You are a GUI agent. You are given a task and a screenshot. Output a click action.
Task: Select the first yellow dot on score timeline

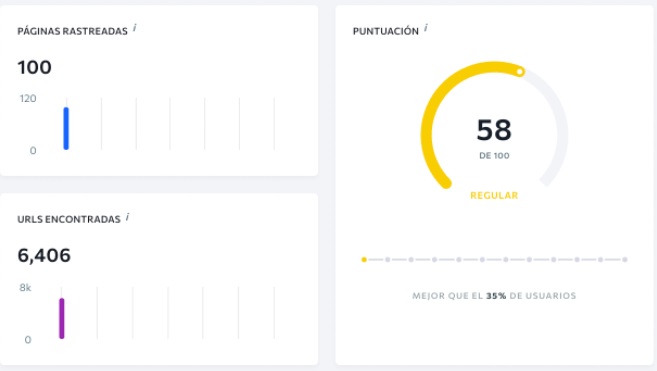(x=364, y=259)
